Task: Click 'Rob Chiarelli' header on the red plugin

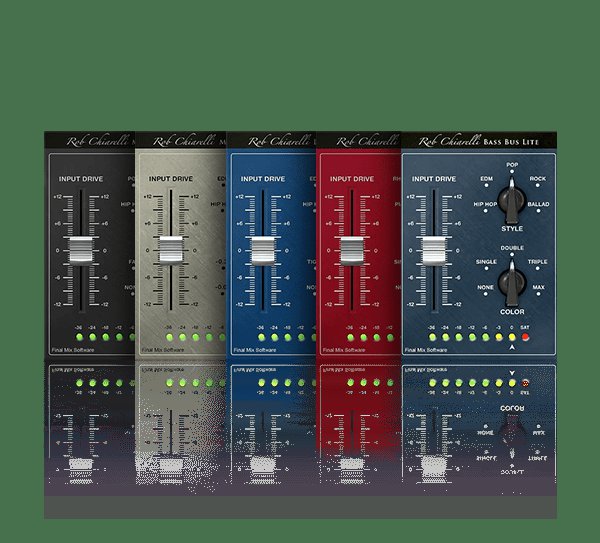Action: tap(367, 141)
